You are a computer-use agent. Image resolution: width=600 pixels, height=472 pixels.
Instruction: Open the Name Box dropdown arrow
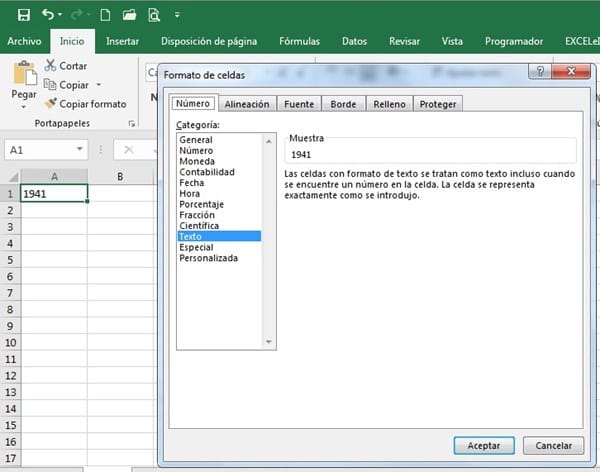pyautogui.click(x=80, y=150)
